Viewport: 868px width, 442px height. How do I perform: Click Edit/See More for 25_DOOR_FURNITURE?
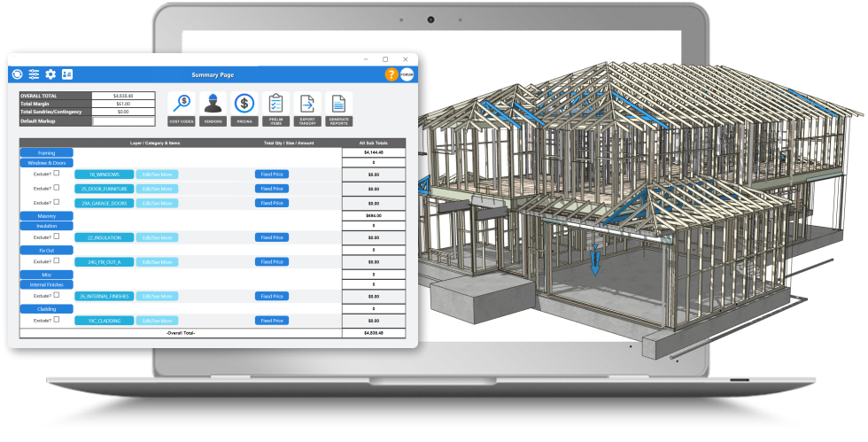(x=157, y=189)
